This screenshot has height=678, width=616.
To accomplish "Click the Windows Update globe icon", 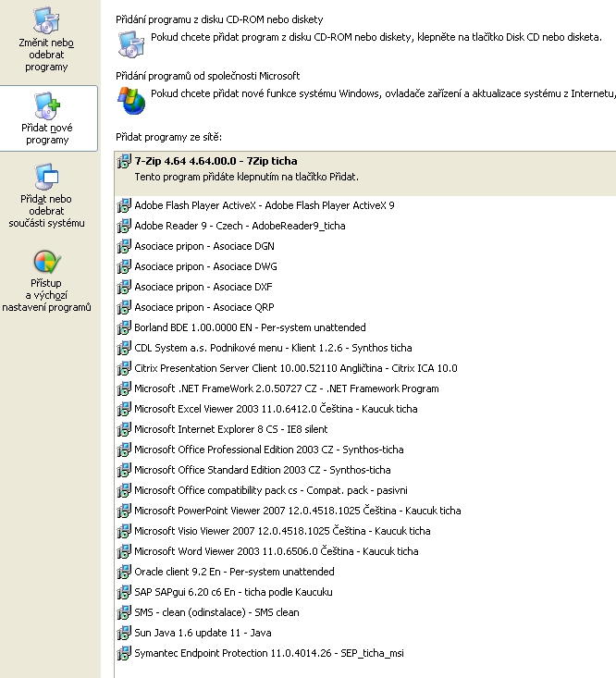I will click(130, 100).
